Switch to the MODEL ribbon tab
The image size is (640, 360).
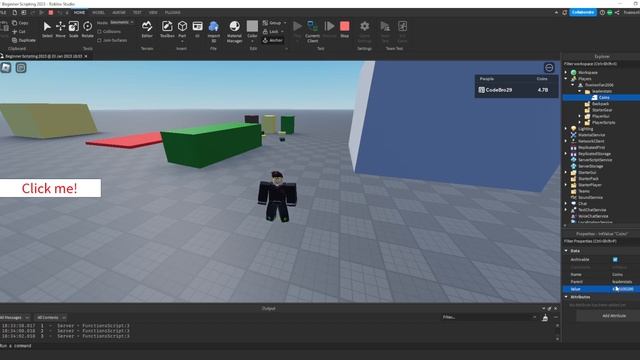(98, 13)
